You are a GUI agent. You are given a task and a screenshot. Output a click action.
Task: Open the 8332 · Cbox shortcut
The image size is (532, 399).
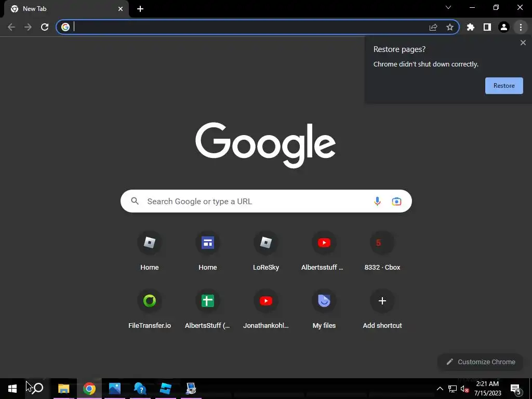click(x=382, y=251)
